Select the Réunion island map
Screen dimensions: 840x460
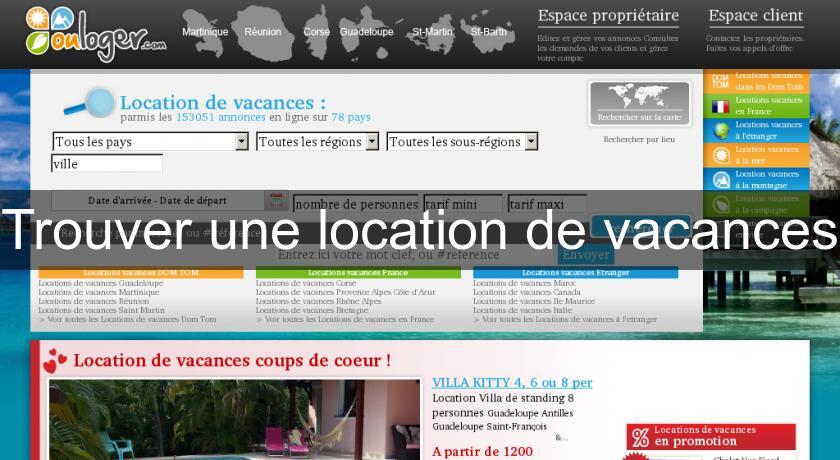262,33
